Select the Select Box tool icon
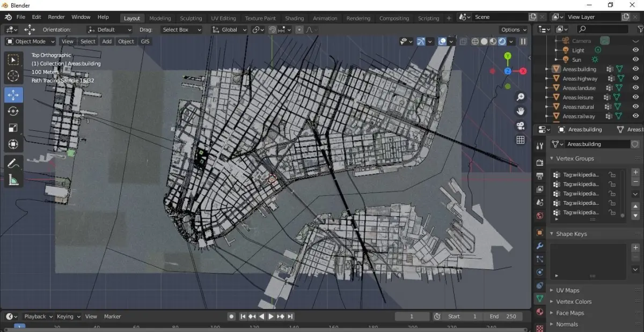644x332 pixels. coord(13,60)
